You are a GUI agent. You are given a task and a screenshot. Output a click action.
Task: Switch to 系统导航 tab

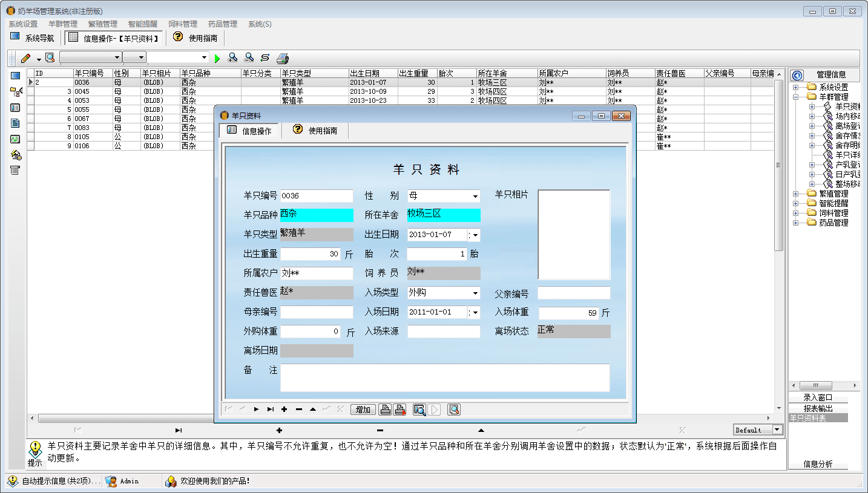tap(32, 38)
